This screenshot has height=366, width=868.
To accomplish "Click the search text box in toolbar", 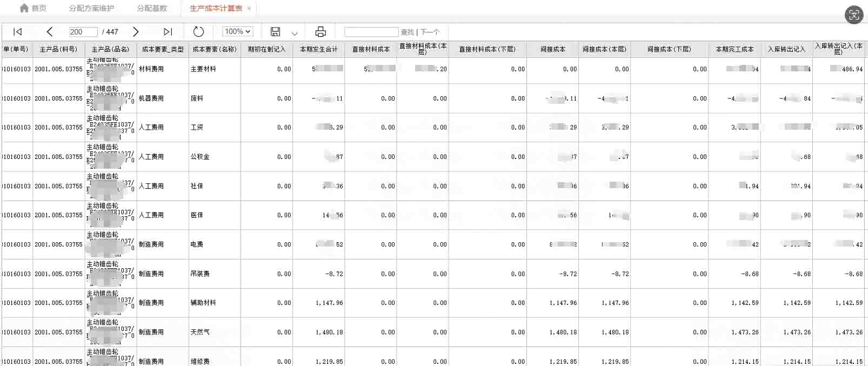I will tap(371, 32).
